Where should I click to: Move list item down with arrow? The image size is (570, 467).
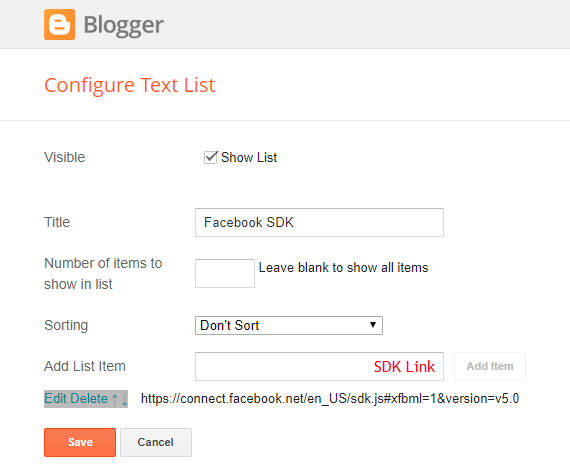(x=124, y=399)
